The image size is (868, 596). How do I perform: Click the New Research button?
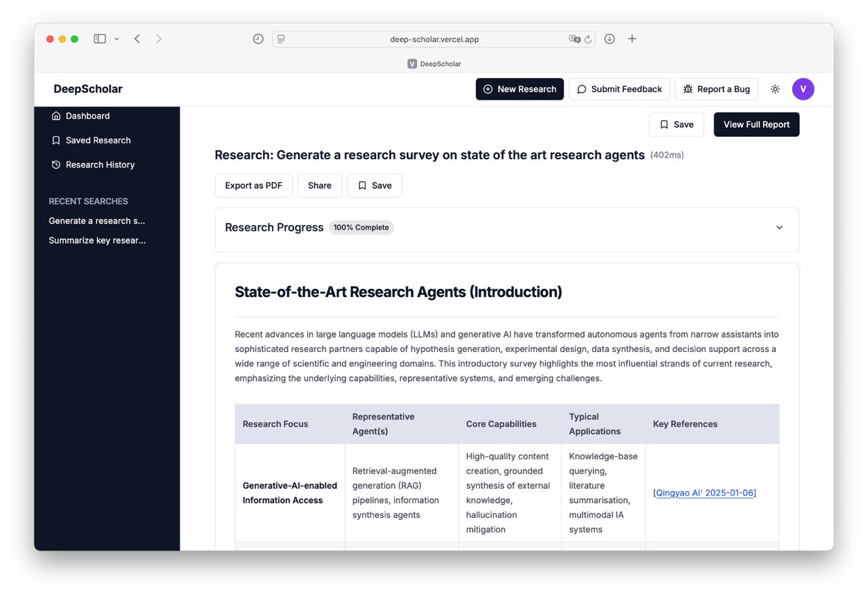coord(519,89)
